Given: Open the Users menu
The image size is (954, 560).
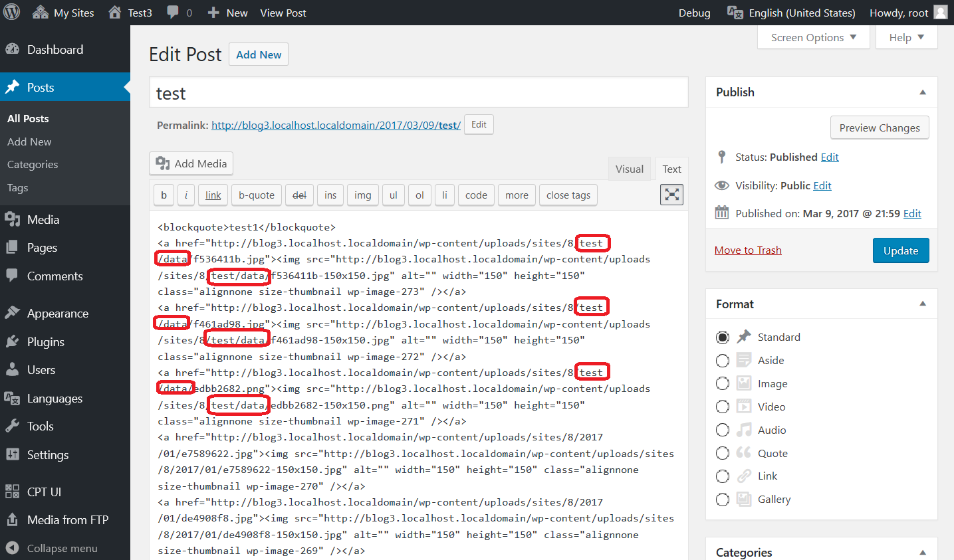Looking at the screenshot, I should (65, 370).
